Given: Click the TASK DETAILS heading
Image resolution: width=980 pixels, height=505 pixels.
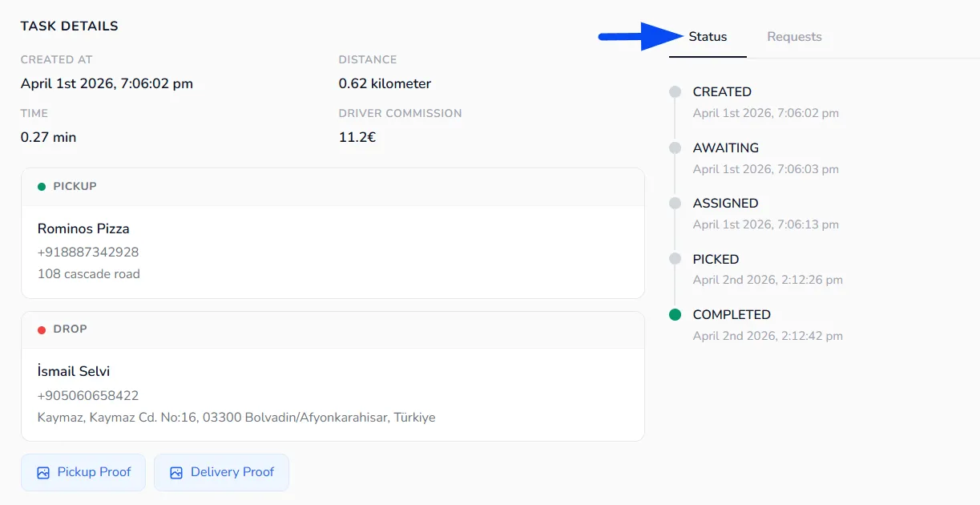Looking at the screenshot, I should pos(69,26).
